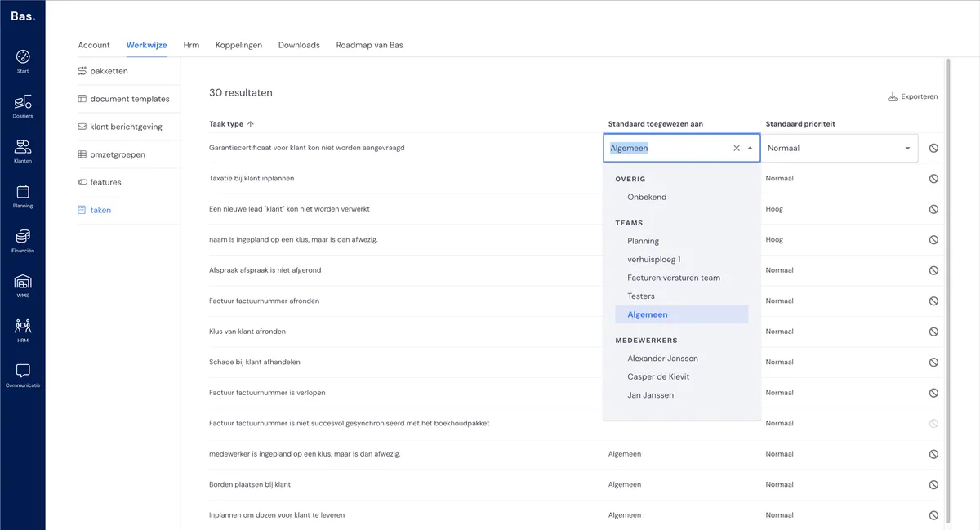The height and width of the screenshot is (530, 980).
Task: Choose verhuisploeg 1 team option
Action: point(653,259)
